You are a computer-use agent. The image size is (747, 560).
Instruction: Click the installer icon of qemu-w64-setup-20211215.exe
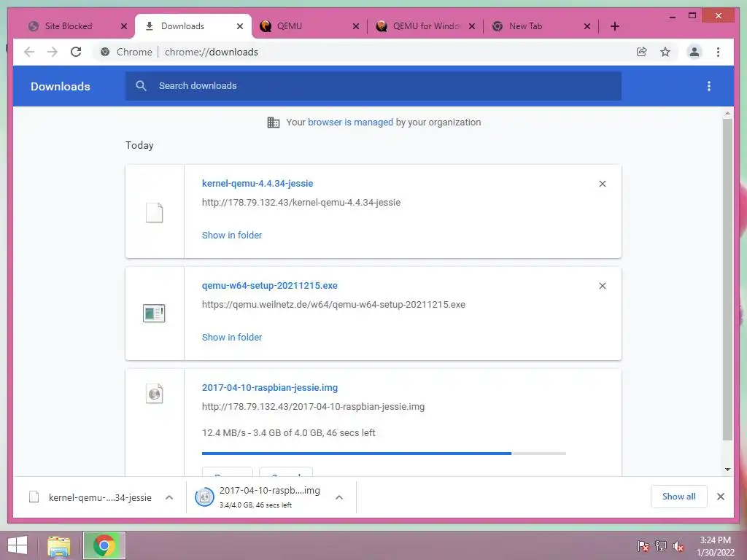[154, 314]
